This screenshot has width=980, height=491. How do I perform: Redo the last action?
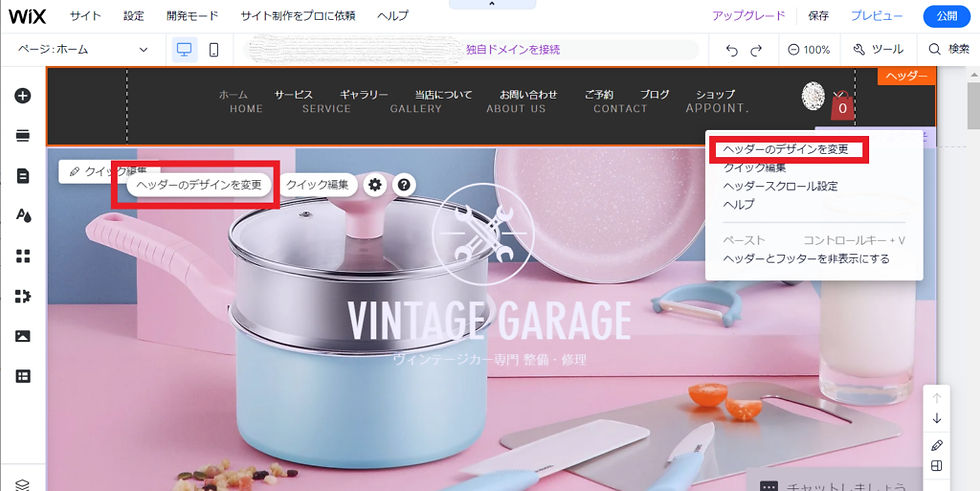tap(756, 50)
